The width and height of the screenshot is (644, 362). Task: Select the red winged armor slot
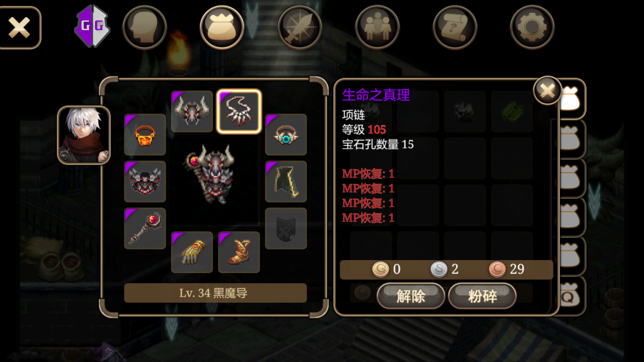coord(145,182)
